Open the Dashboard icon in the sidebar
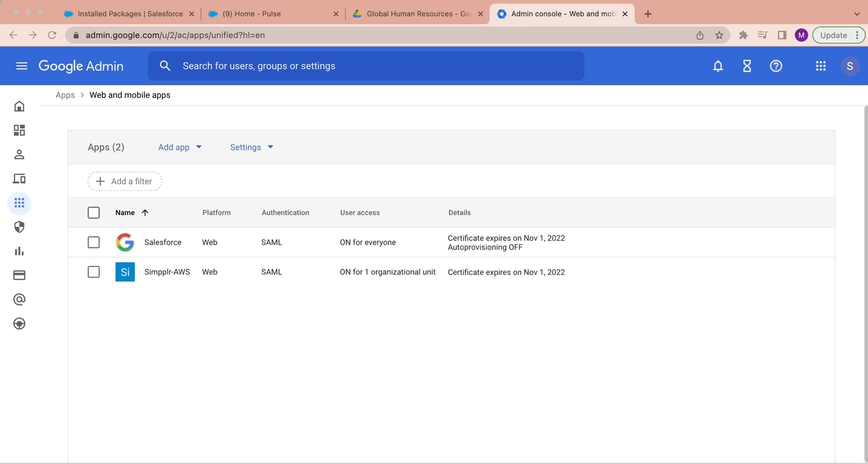Viewport: 868px width, 464px height. (x=19, y=130)
